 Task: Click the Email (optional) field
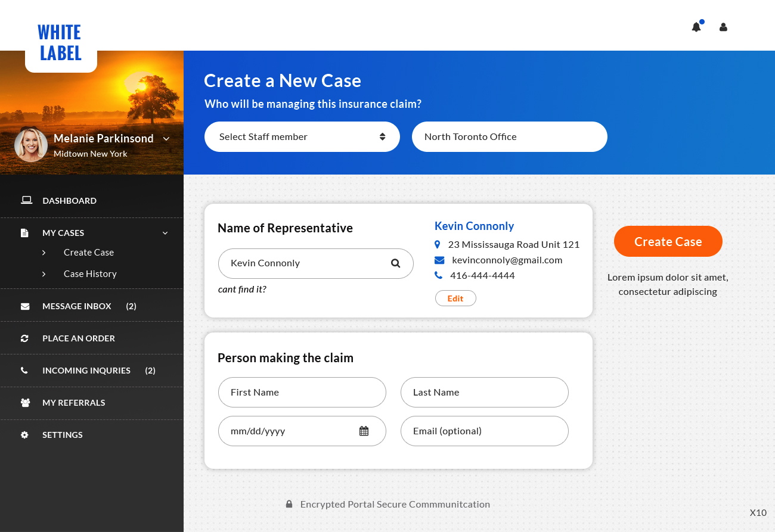coord(484,431)
